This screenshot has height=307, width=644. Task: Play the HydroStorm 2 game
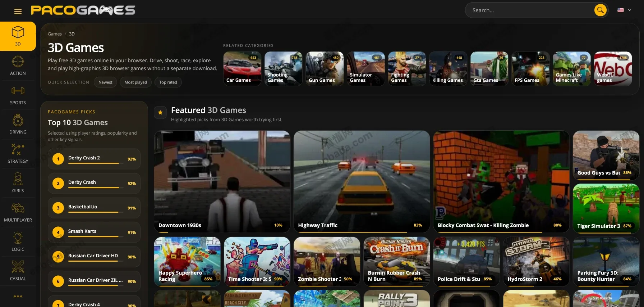pyautogui.click(x=536, y=262)
